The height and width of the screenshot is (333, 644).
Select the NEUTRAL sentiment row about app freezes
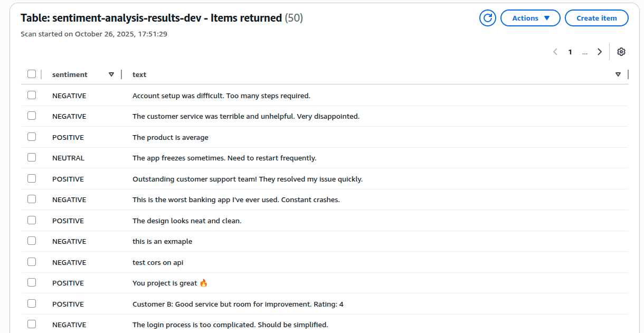32,157
